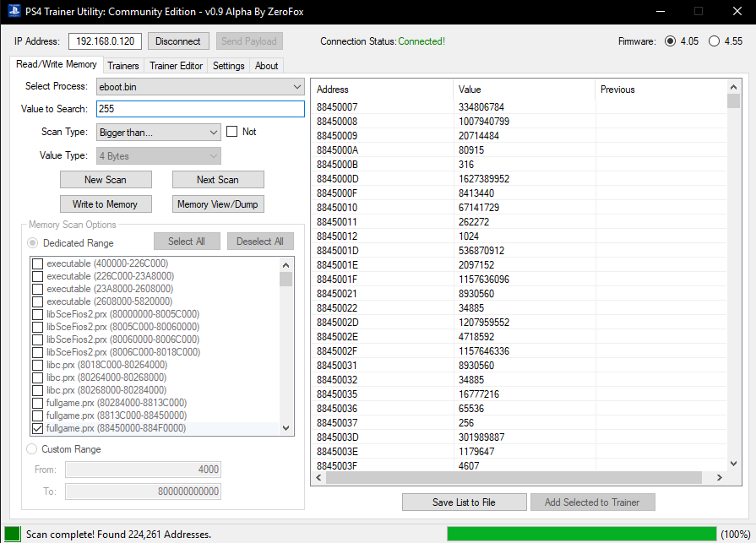Click up arrow of memory range list

[286, 265]
